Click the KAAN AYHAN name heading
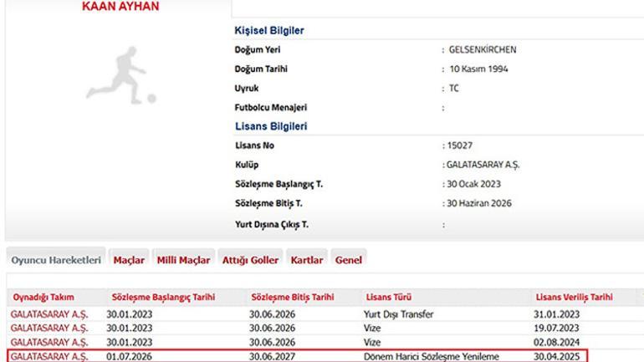The height and width of the screenshot is (362, 644). click(120, 7)
